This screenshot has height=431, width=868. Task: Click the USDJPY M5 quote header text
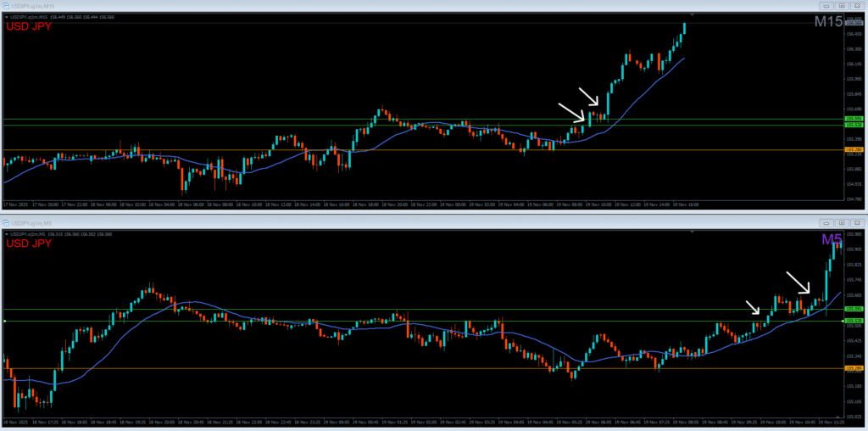click(x=61, y=234)
